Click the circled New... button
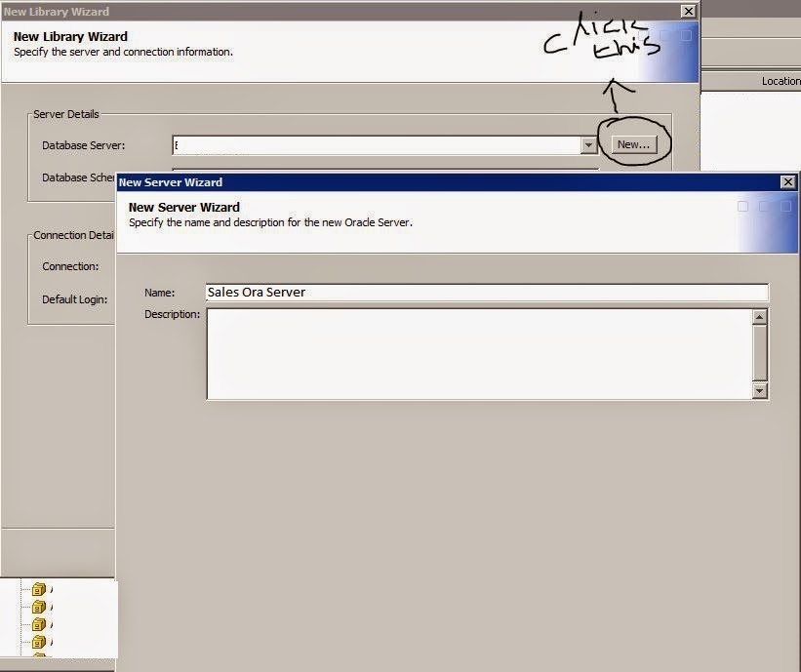The height and width of the screenshot is (672, 801). coord(635,143)
